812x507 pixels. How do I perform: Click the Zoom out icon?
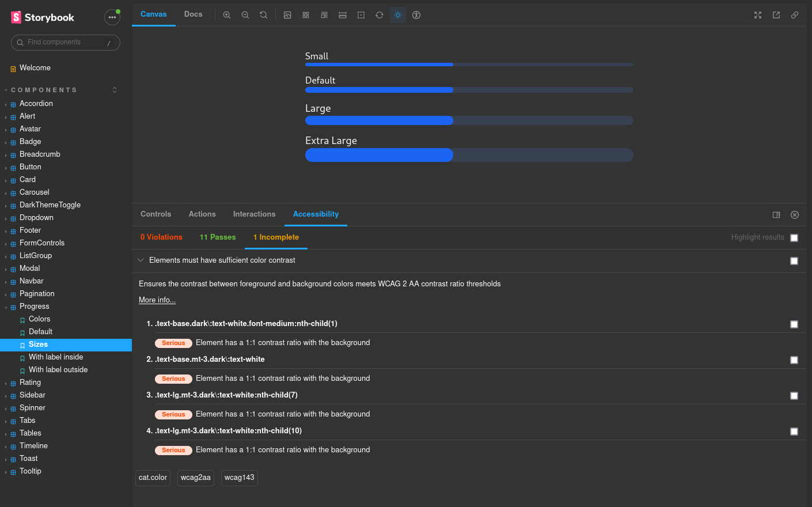click(245, 15)
